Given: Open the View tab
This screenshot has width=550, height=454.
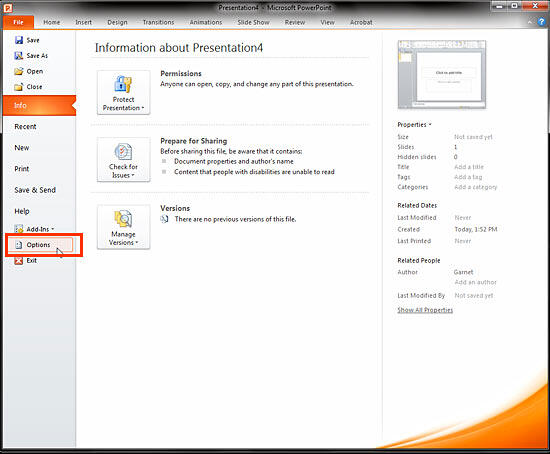Looking at the screenshot, I should click(327, 22).
